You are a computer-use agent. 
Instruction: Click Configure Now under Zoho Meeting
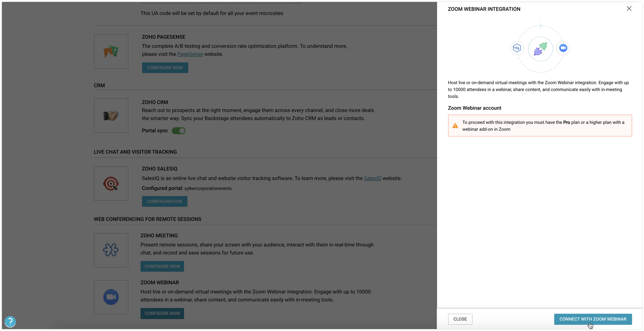(x=162, y=266)
